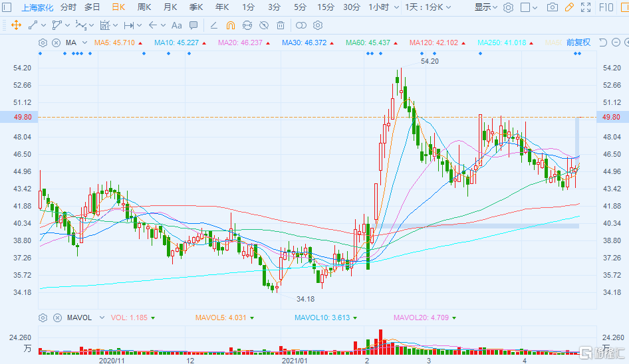Click the sync drawings icon
629x364 pixels.
247,25
